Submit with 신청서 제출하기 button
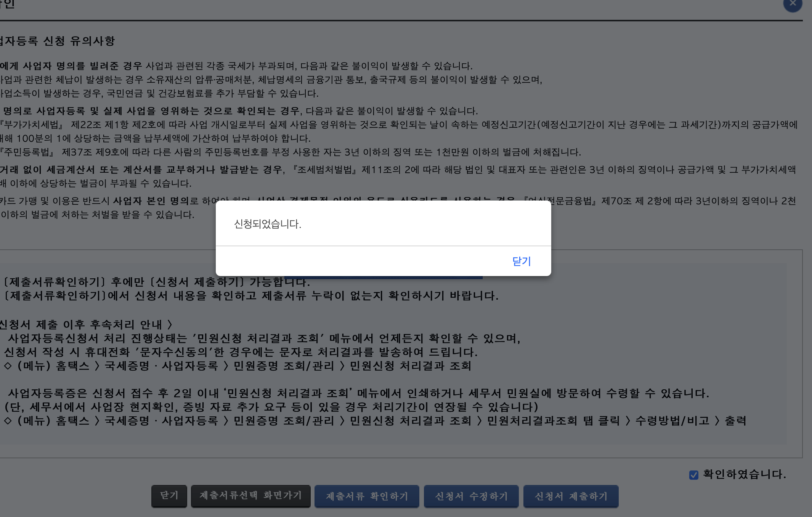 pos(571,496)
